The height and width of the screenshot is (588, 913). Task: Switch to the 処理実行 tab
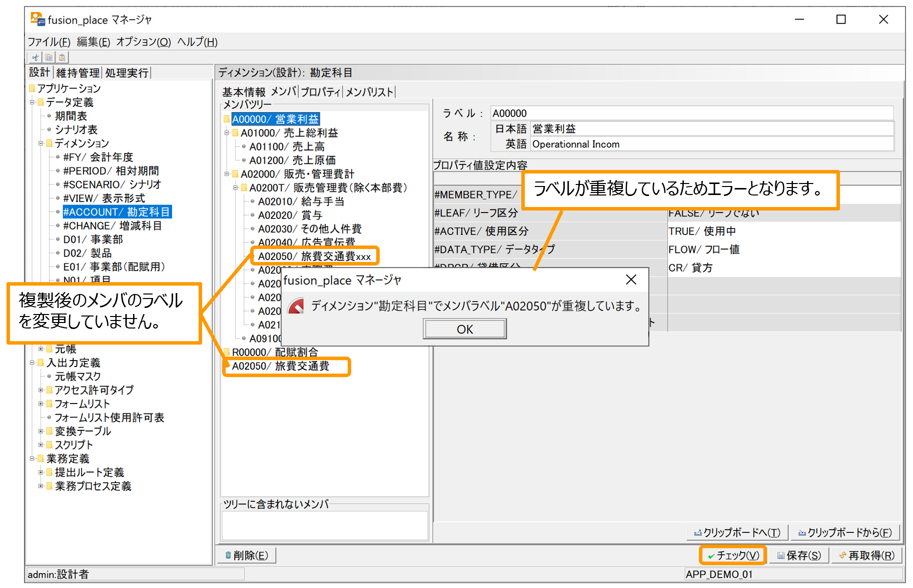[127, 73]
